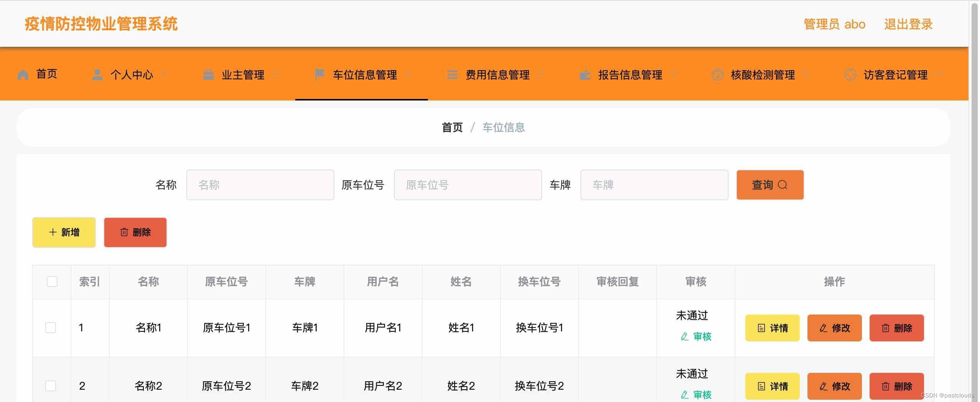The width and height of the screenshot is (980, 402).
Task: Toggle the select-all checkbox in table header
Action: coord(51,281)
